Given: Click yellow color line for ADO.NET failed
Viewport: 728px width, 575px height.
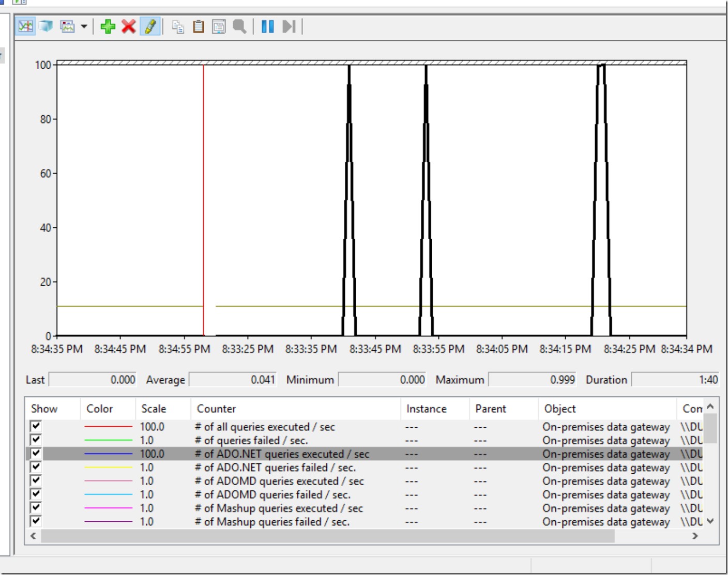Looking at the screenshot, I should (108, 468).
